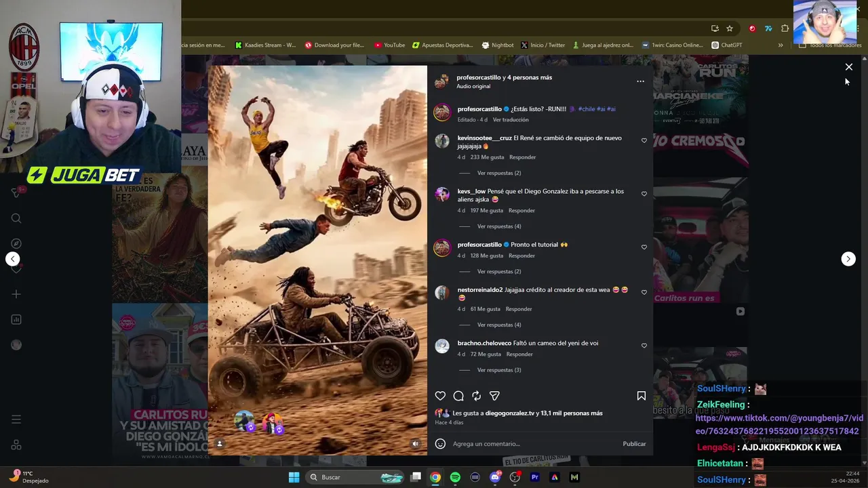Show more bookmarks via the double chevron

coord(781,45)
